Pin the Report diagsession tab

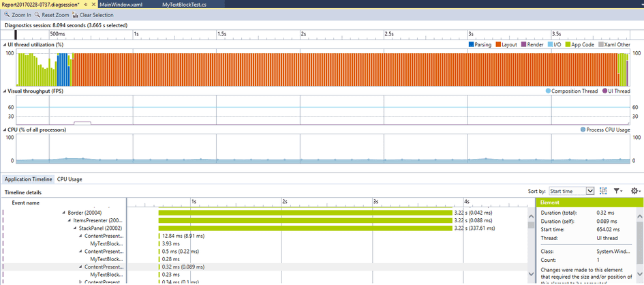pyautogui.click(x=85, y=4)
